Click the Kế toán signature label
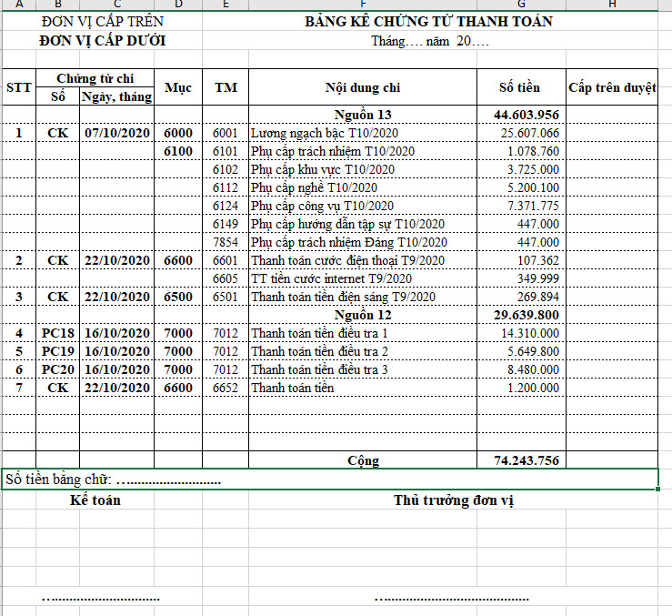Image resolution: width=672 pixels, height=616 pixels. [95, 500]
